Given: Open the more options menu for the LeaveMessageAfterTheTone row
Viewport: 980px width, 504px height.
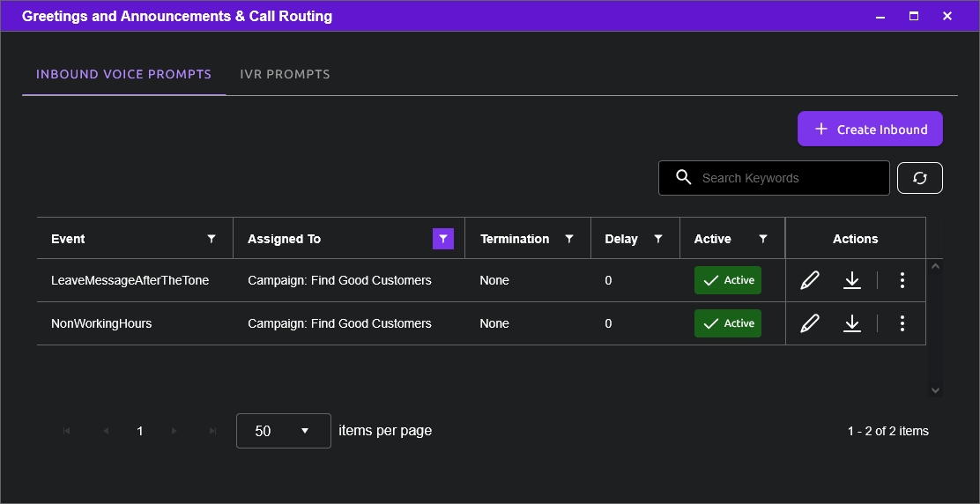Looking at the screenshot, I should 902,280.
